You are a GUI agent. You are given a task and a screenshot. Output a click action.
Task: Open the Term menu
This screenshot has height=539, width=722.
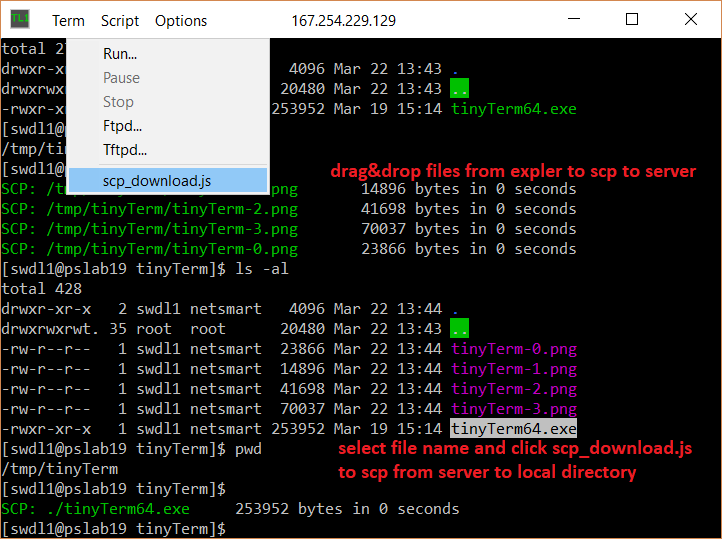[68, 21]
